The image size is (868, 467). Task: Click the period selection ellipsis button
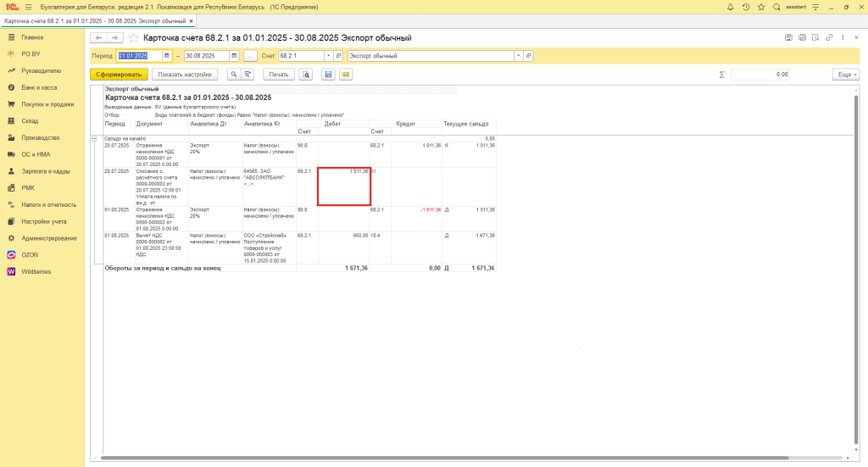pyautogui.click(x=250, y=56)
